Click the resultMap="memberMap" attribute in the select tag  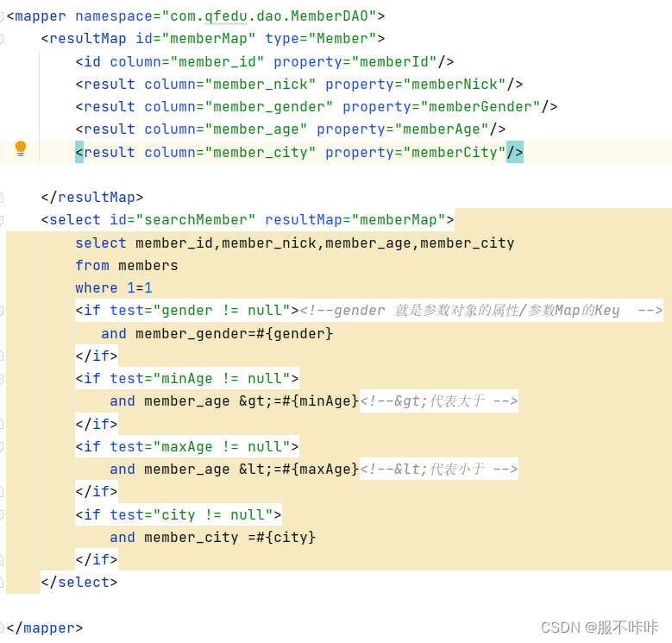pyautogui.click(x=355, y=220)
